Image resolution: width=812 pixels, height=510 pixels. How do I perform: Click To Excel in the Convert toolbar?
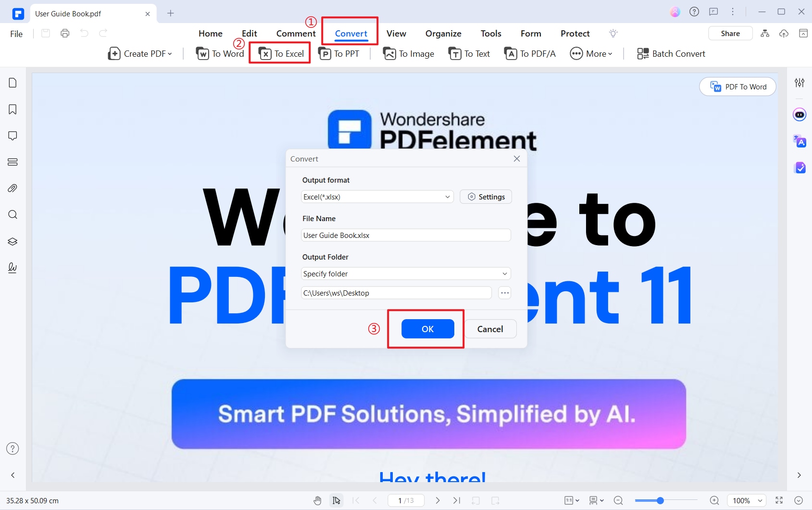281,53
